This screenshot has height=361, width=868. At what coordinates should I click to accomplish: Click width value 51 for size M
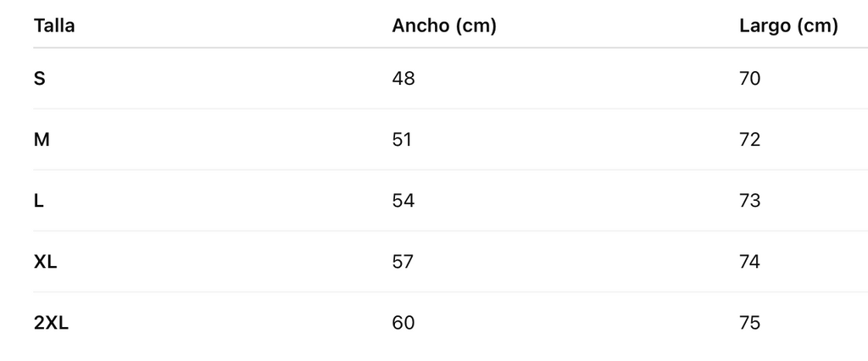pos(402,140)
